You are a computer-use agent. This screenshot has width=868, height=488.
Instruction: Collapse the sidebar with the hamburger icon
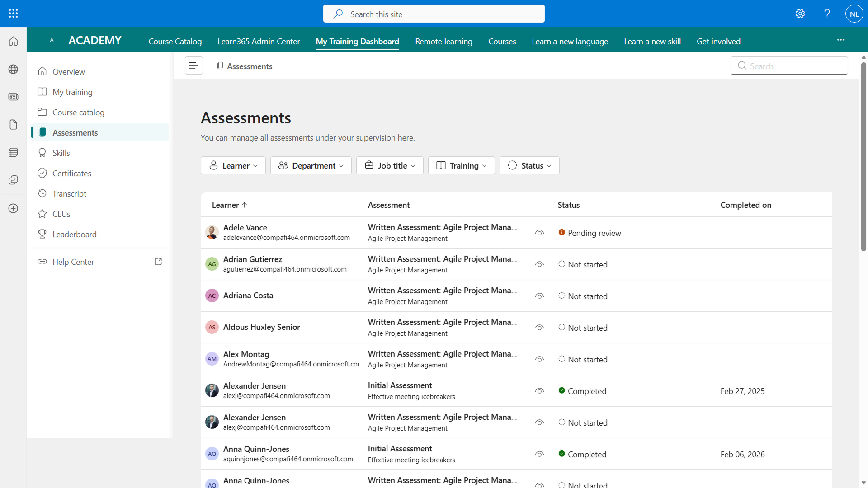(193, 66)
